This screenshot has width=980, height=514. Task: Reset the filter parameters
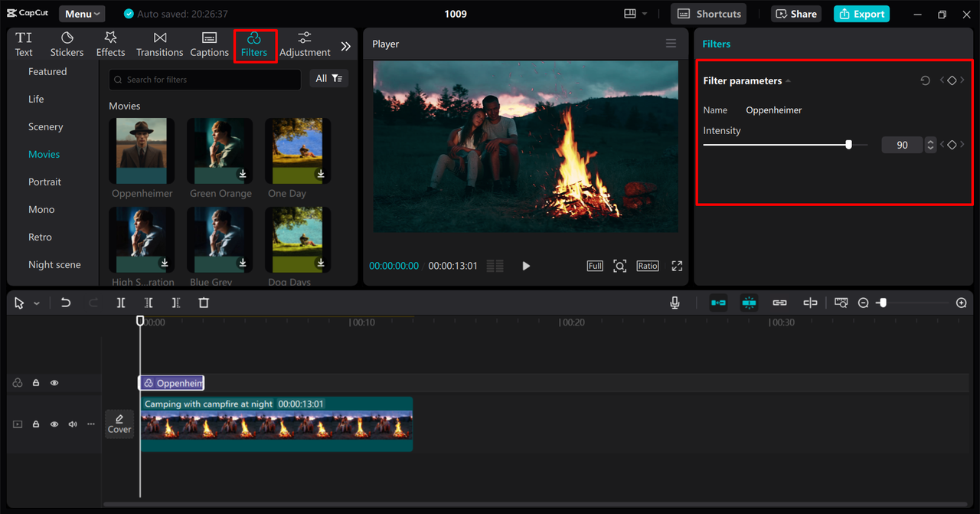[925, 80]
